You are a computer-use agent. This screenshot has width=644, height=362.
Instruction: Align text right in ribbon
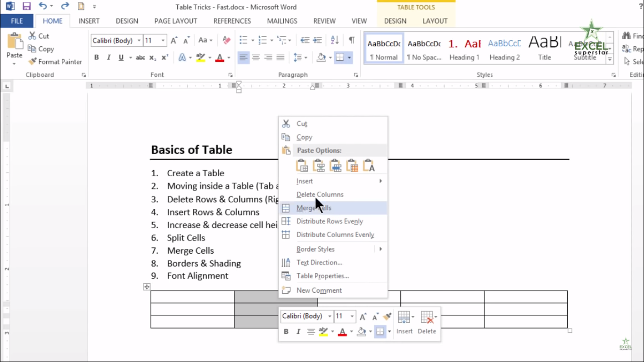(x=268, y=58)
